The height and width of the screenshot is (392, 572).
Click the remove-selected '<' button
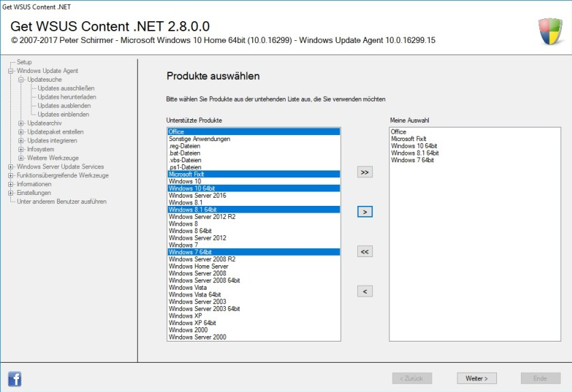(x=365, y=291)
